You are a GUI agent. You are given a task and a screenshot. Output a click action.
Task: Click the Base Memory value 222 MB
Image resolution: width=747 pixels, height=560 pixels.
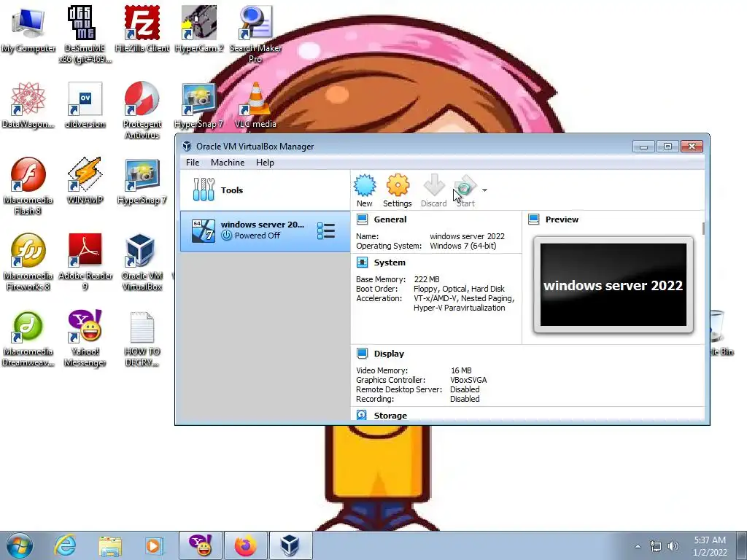[427, 279]
